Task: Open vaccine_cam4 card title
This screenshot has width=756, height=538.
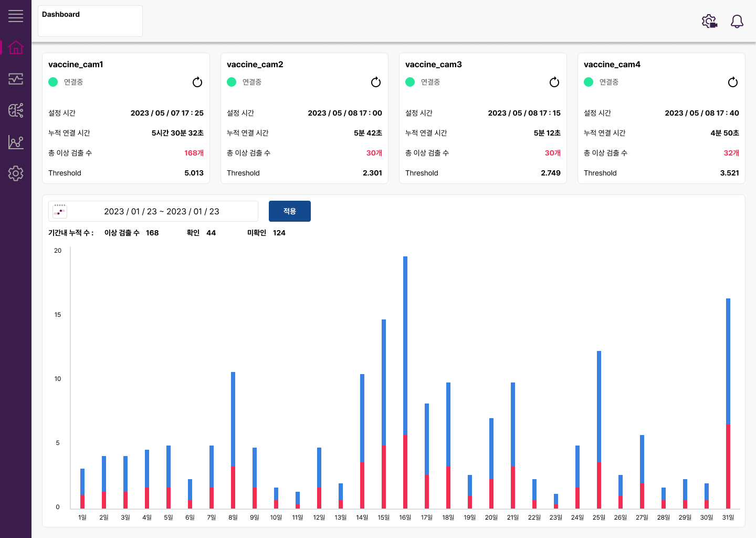Action: pos(612,64)
